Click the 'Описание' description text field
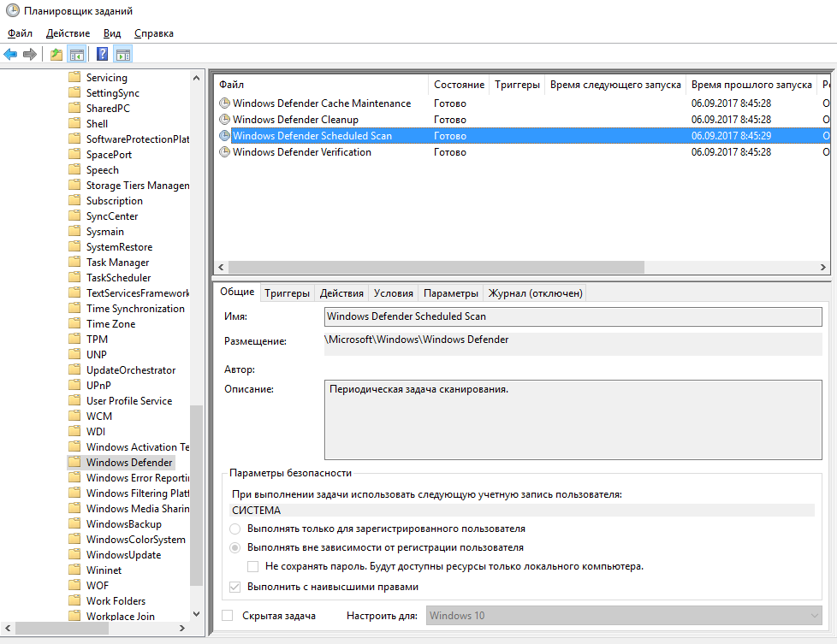 (x=572, y=420)
